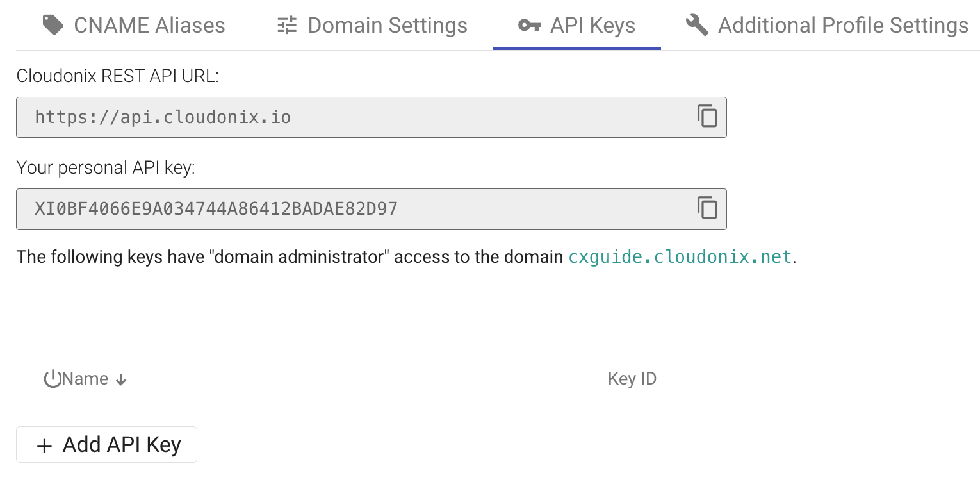Viewport: 980px width, 500px height.
Task: Switch to the CNAME Aliases tab
Action: [x=149, y=26]
